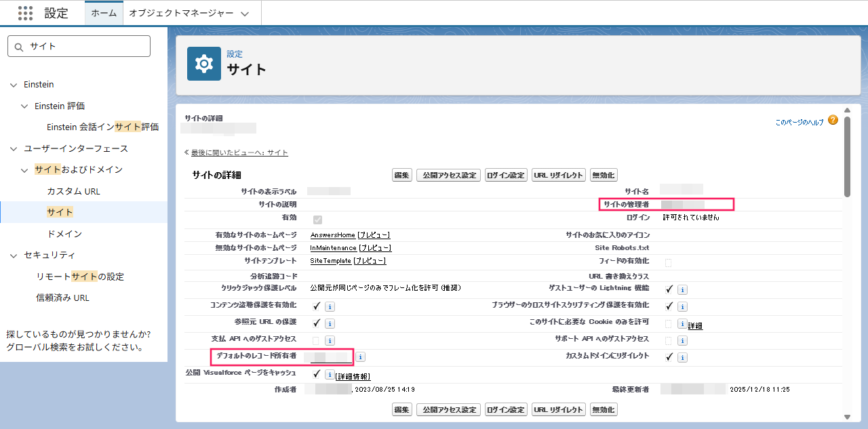Image resolution: width=868 pixels, height=429 pixels.
Task: Open the SiteTemplate link
Action: pyautogui.click(x=330, y=261)
